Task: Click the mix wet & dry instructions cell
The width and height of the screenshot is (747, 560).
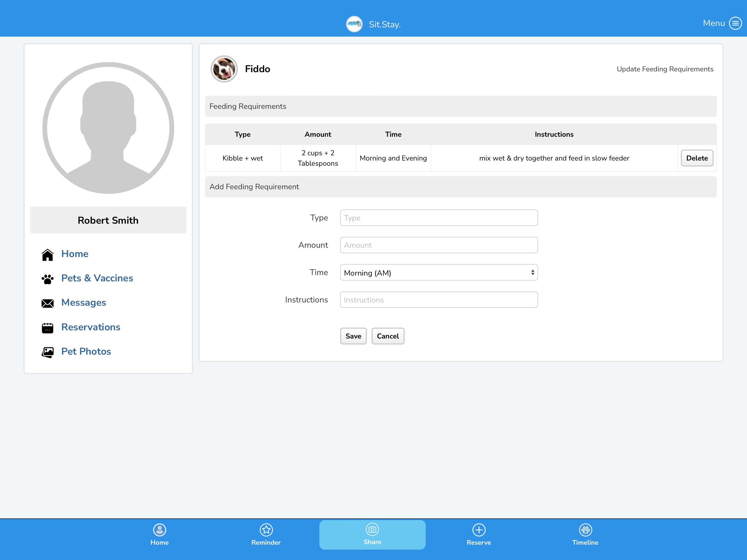Action: (554, 158)
